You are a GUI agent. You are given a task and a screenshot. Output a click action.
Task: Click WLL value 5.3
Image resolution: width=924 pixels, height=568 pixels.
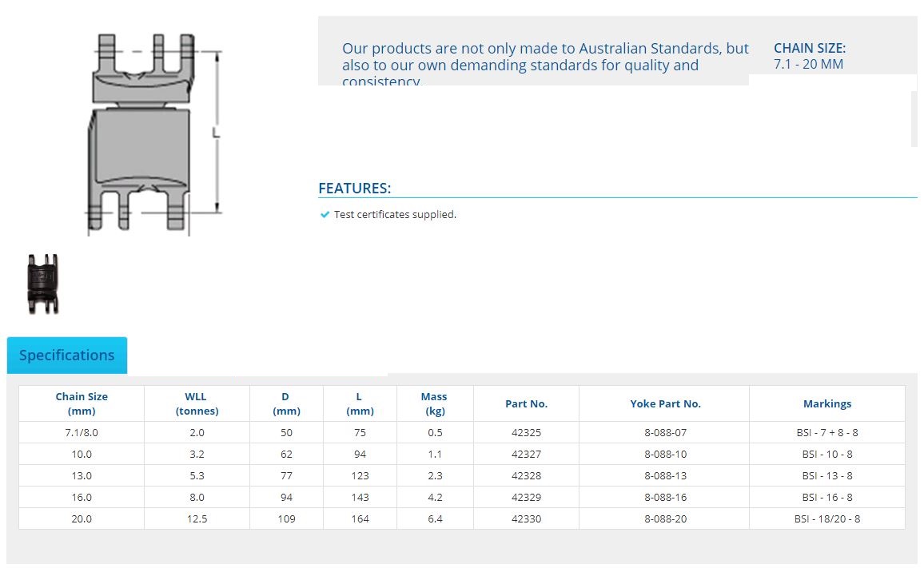point(197,475)
